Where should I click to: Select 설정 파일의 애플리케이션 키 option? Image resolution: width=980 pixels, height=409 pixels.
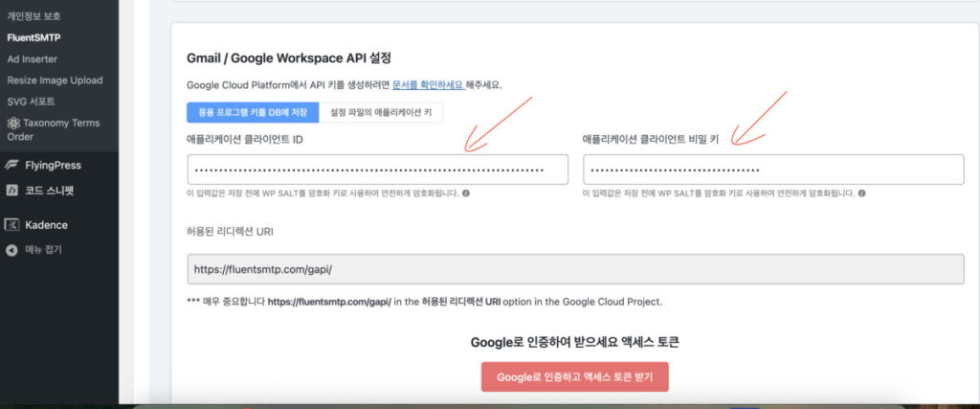tap(381, 113)
